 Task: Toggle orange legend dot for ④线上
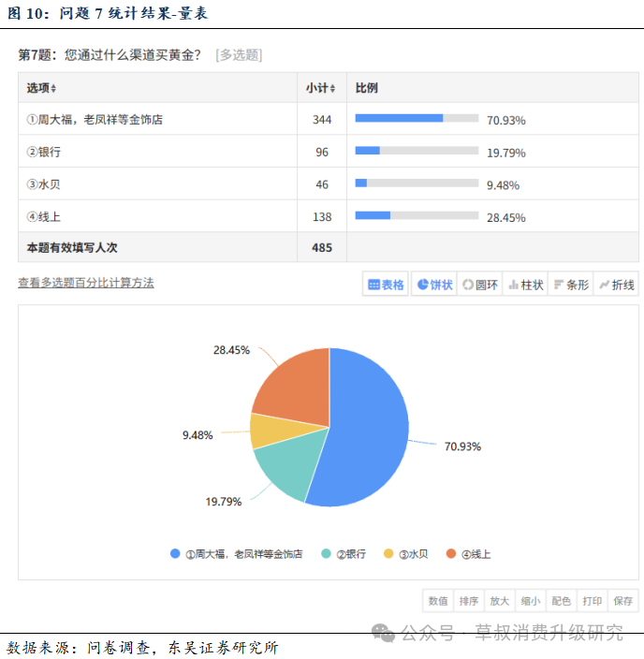451,553
